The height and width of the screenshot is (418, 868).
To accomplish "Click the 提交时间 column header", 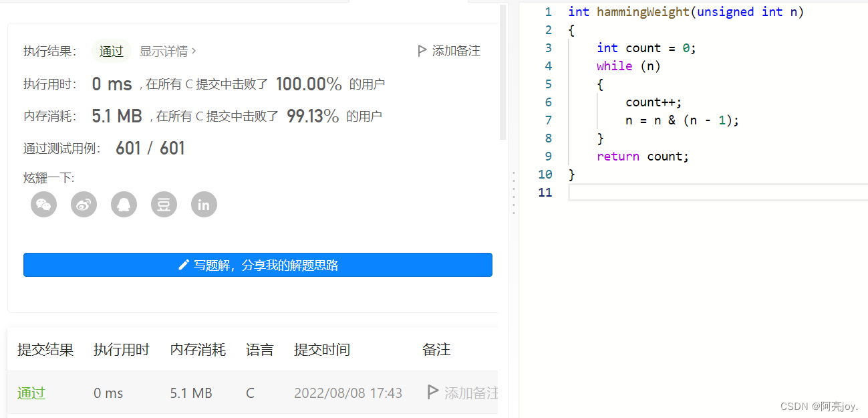I will point(321,349).
